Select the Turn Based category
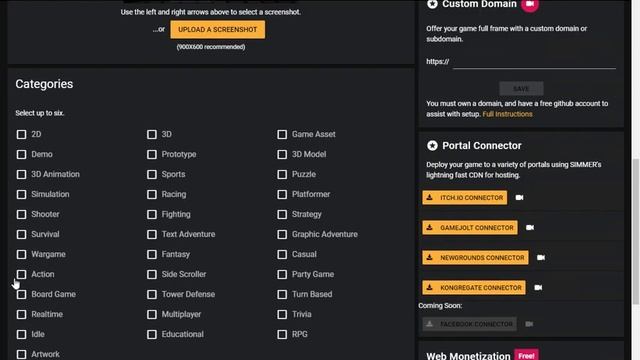 (x=282, y=294)
